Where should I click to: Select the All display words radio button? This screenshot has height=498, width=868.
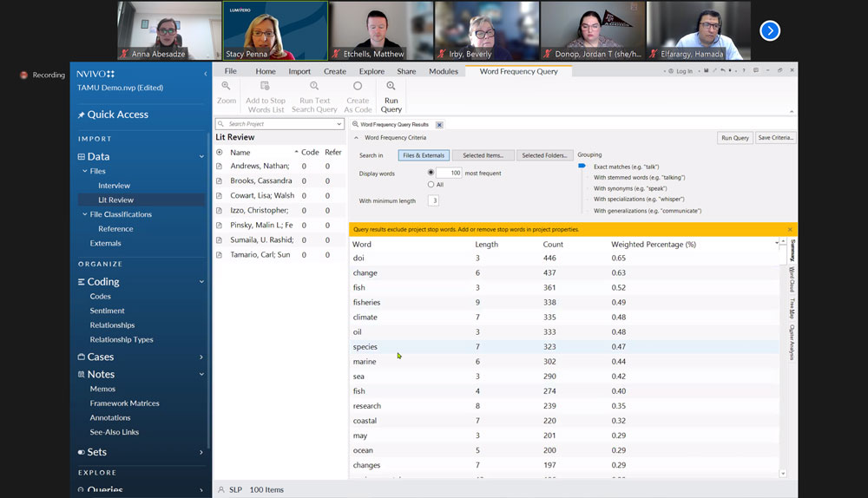(x=431, y=185)
